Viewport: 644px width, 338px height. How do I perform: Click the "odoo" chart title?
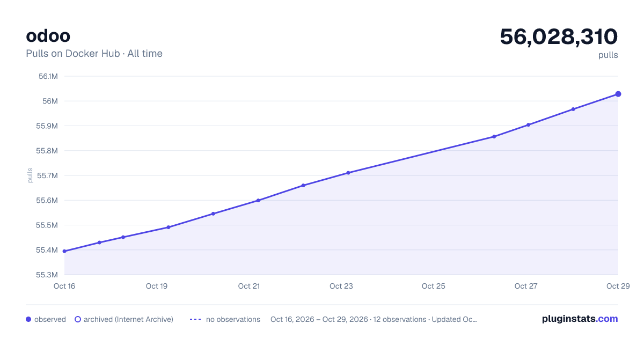pos(48,36)
